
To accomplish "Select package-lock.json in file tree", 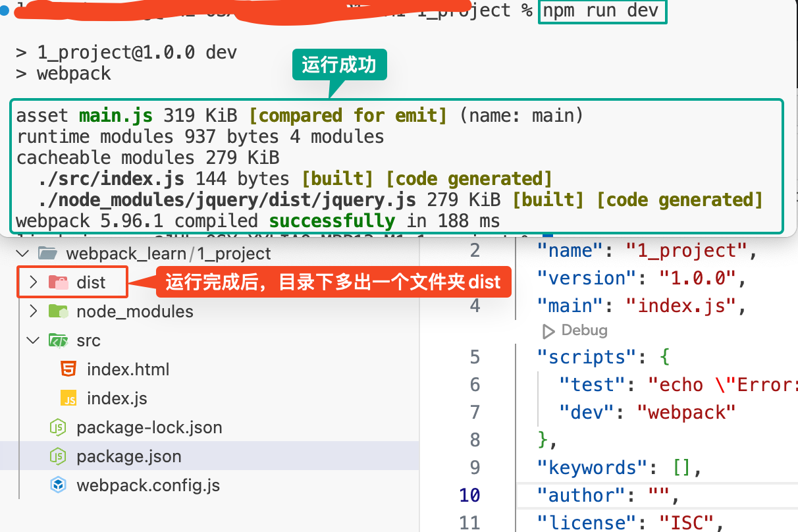I will coord(149,427).
